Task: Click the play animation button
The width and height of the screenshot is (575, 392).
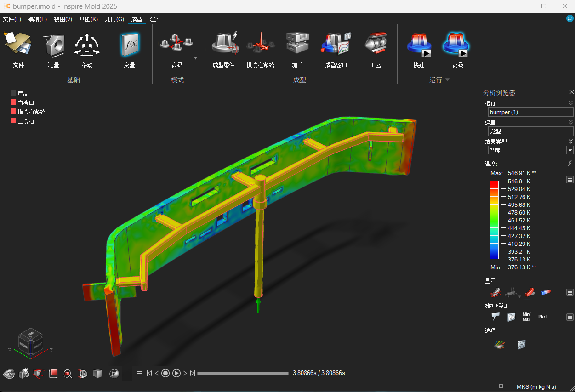Action: pyautogui.click(x=176, y=373)
